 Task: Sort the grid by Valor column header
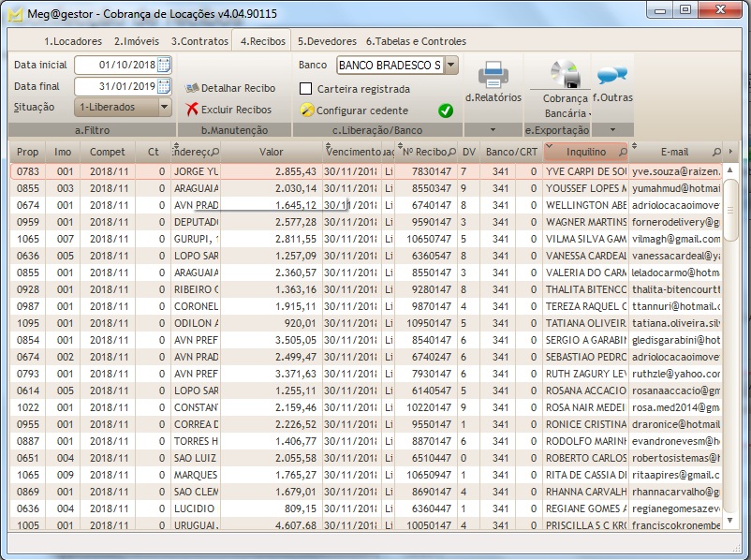tap(271, 152)
